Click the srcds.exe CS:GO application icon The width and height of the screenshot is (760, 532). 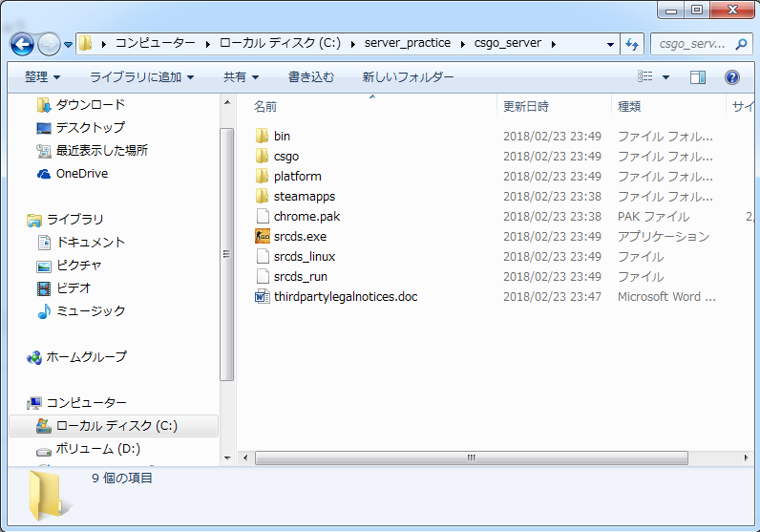pos(263,236)
